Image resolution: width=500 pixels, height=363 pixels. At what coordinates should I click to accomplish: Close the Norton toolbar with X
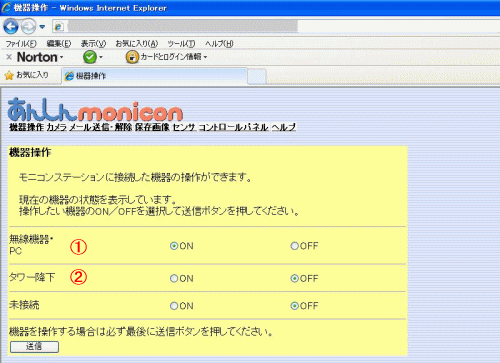click(x=9, y=57)
